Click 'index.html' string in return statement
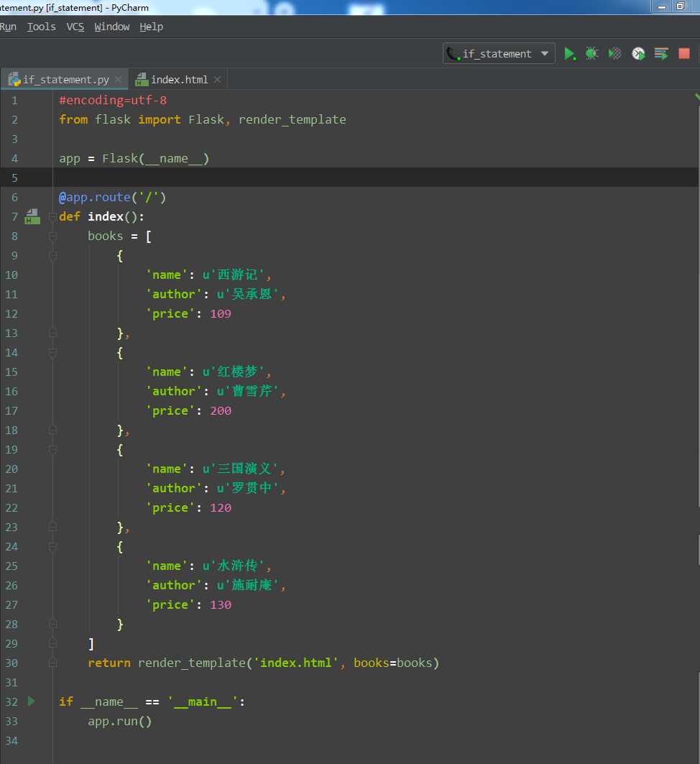The height and width of the screenshot is (764, 700). pyautogui.click(x=295, y=663)
